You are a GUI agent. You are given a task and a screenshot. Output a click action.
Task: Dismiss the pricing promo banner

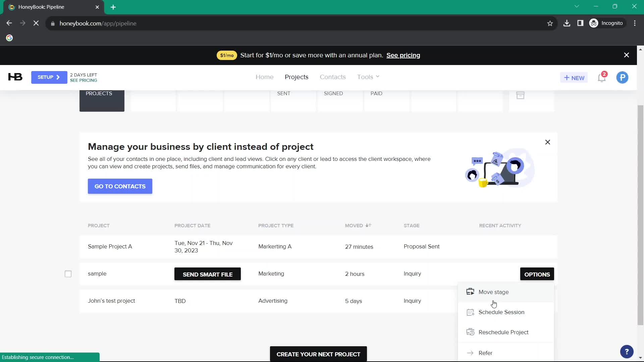tap(626, 55)
